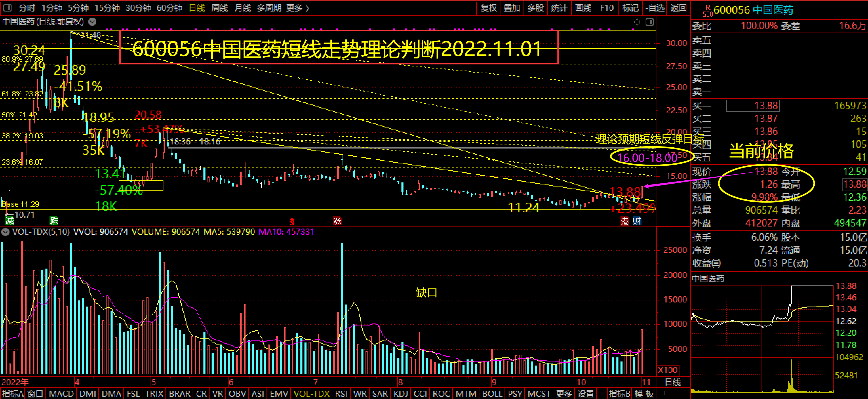The image size is (868, 399).
Task: Expand 更多 timeframe options
Action: pyautogui.click(x=297, y=8)
